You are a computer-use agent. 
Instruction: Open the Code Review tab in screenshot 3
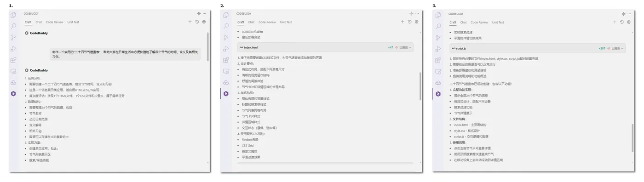479,22
